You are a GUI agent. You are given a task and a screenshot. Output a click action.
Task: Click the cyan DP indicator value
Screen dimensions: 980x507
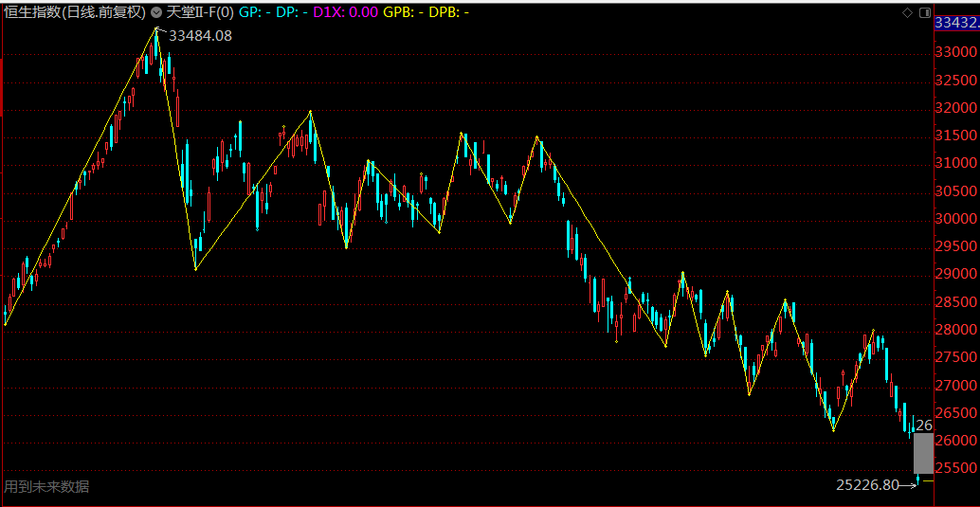coord(305,12)
